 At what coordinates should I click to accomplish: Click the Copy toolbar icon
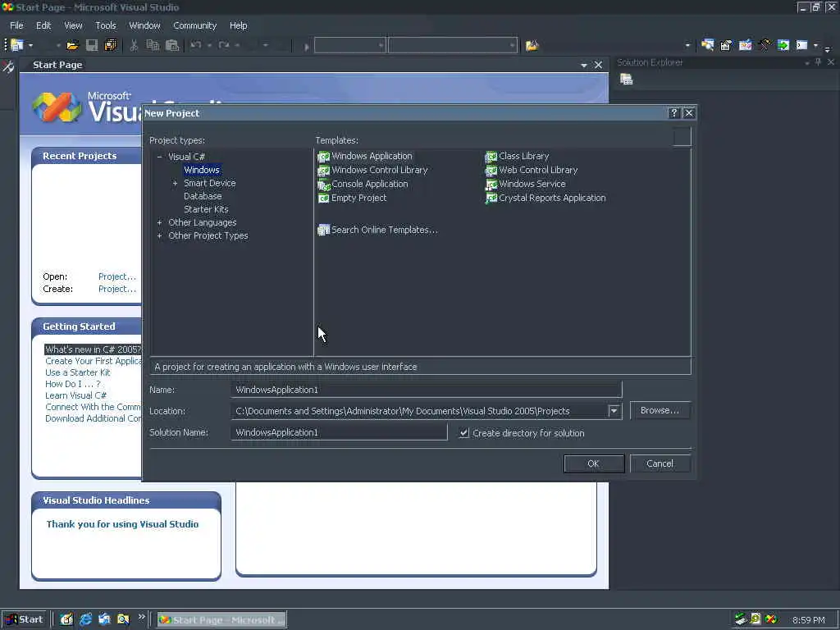point(153,46)
